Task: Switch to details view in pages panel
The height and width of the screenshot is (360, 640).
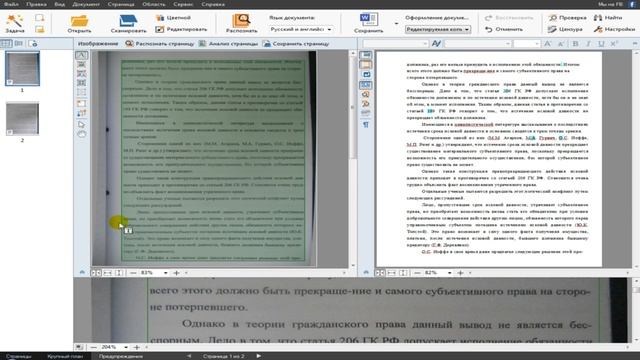Action: (19, 43)
